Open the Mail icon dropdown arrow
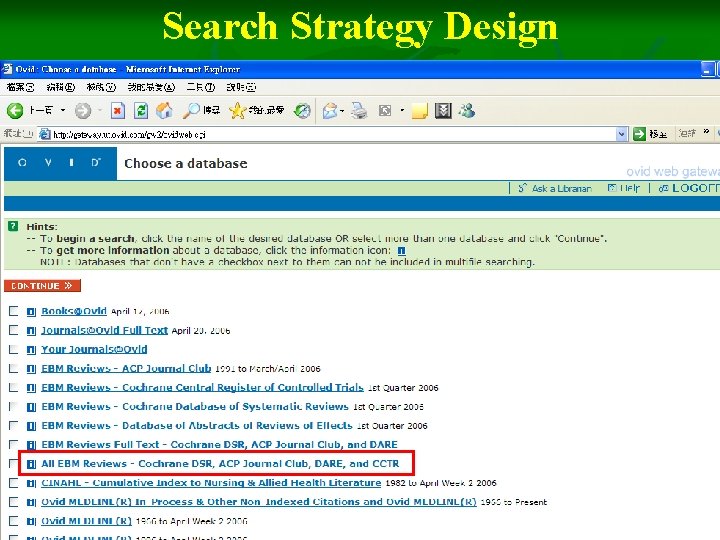 tap(342, 111)
